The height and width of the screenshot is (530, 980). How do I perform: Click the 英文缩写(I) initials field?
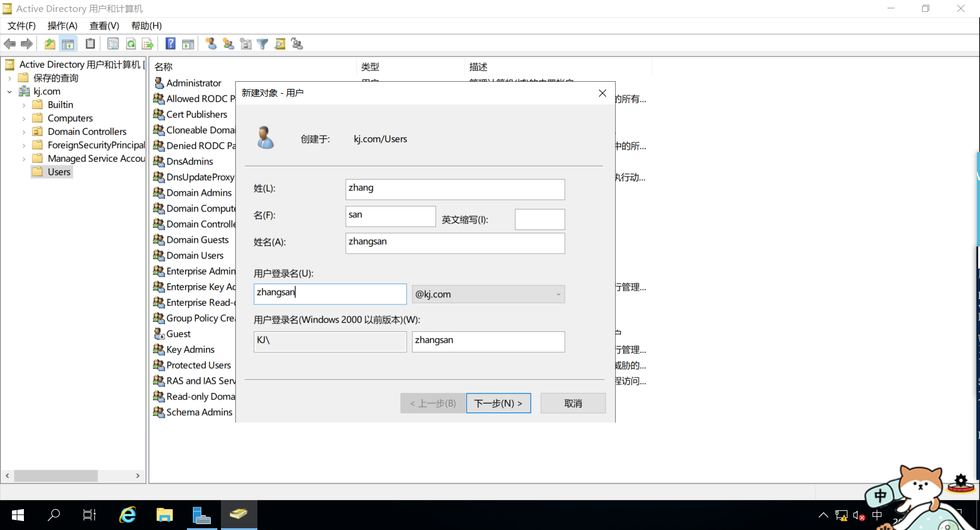click(540, 219)
